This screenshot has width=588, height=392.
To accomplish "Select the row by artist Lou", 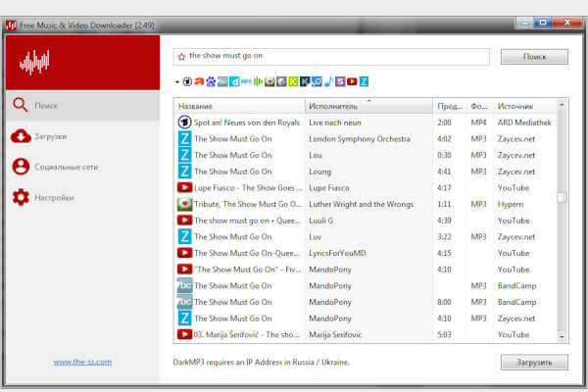I will point(366,155).
